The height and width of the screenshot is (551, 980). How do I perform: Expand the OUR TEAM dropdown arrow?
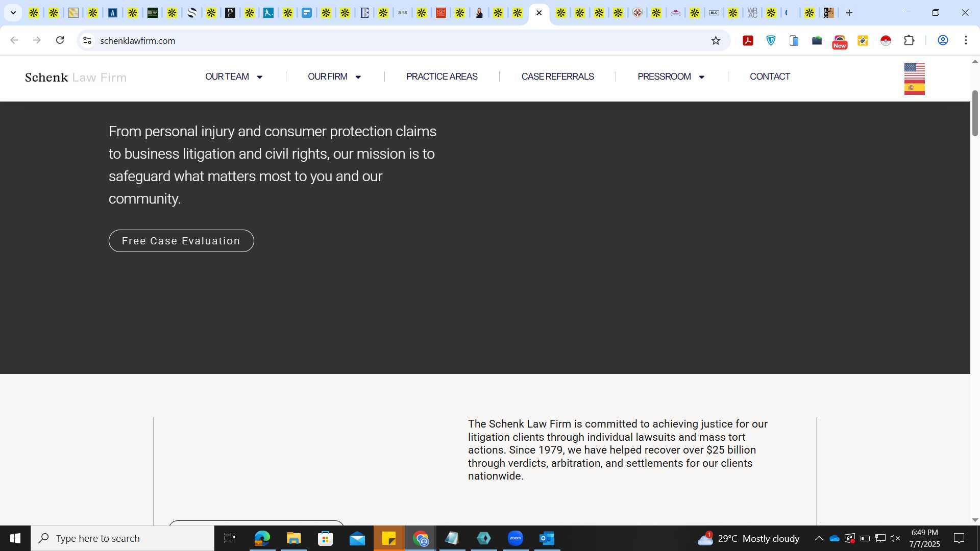coord(259,77)
